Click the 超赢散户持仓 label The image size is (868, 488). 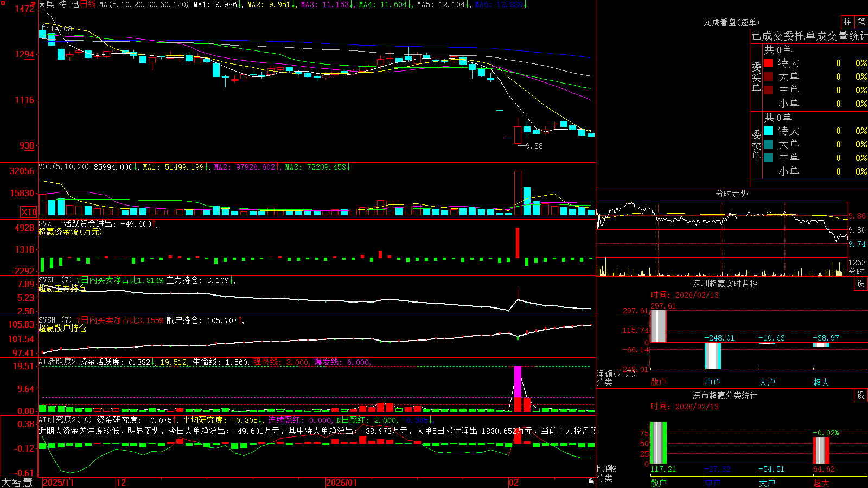pyautogui.click(x=62, y=328)
